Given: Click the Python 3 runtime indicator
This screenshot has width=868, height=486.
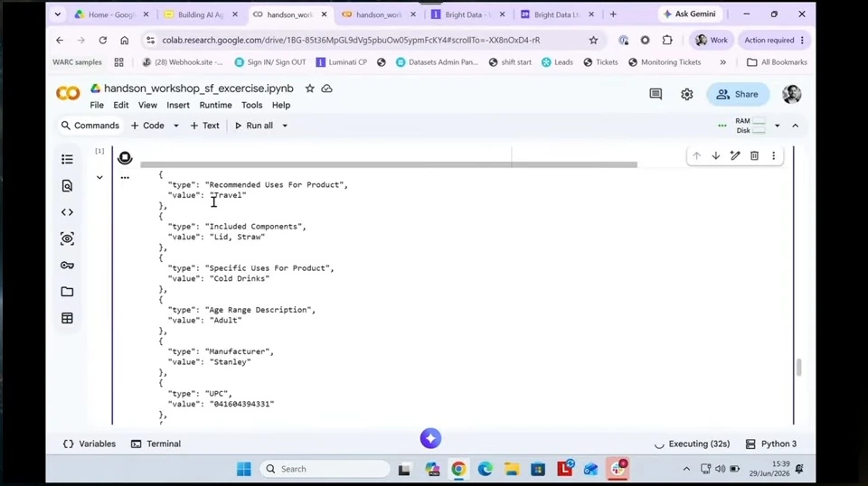Looking at the screenshot, I should click(x=771, y=444).
